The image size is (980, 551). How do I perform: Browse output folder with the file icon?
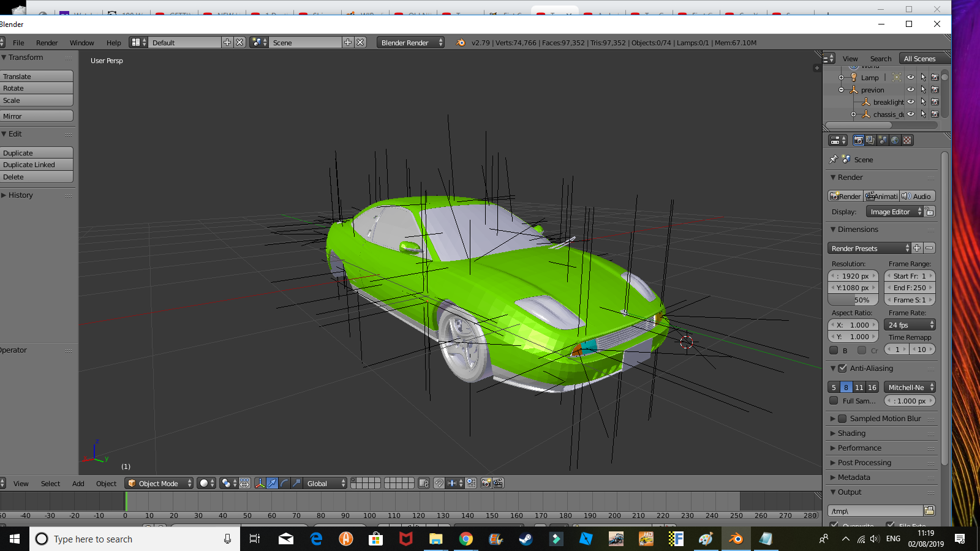pos(929,511)
